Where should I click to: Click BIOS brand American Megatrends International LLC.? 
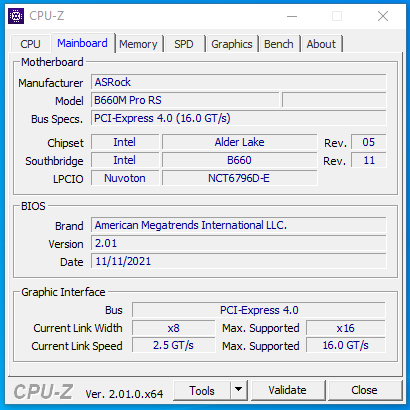click(x=239, y=225)
